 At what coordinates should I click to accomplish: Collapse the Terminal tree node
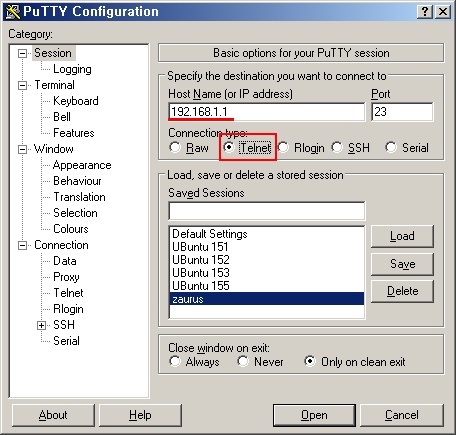[x=22, y=85]
